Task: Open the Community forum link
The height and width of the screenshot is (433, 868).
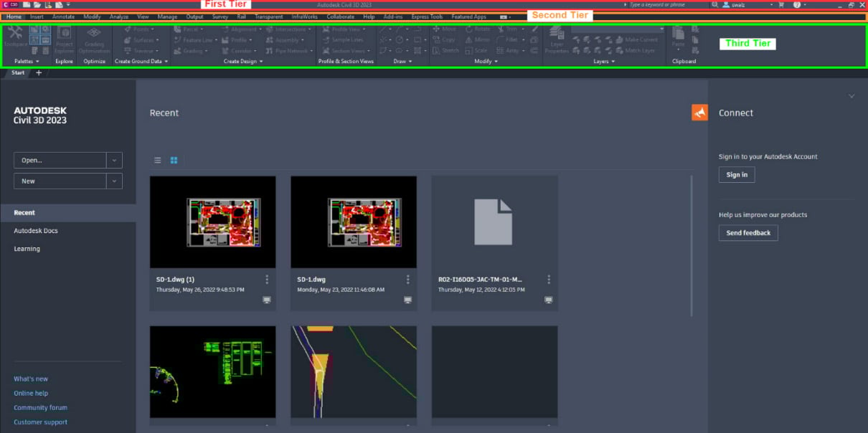Action: pyautogui.click(x=40, y=408)
